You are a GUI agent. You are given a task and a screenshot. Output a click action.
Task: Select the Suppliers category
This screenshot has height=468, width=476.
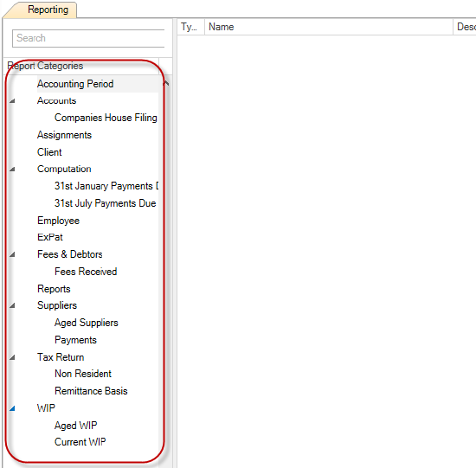click(x=57, y=305)
